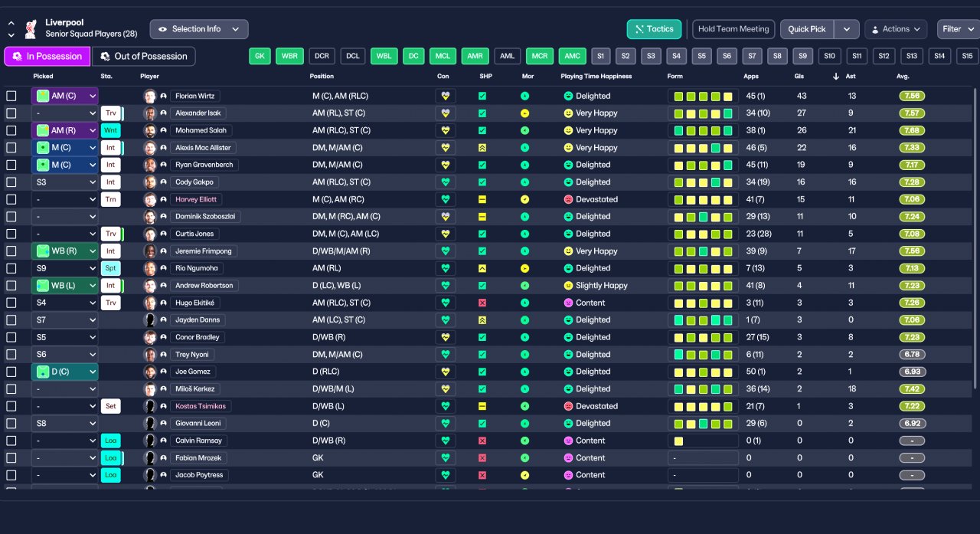Select the AMC position chip

(572, 56)
